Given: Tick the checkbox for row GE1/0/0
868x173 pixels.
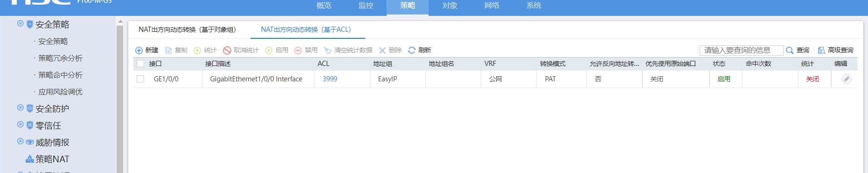Looking at the screenshot, I should tap(140, 79).
